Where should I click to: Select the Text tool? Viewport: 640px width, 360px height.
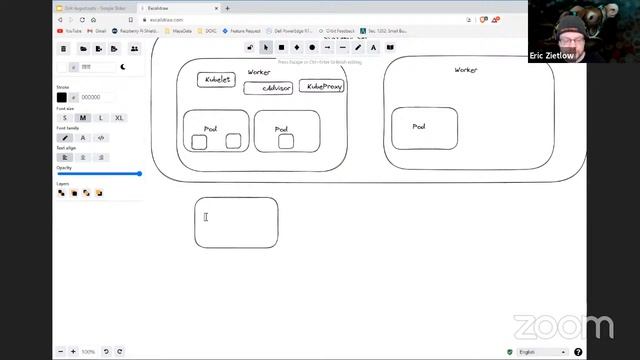[373, 48]
